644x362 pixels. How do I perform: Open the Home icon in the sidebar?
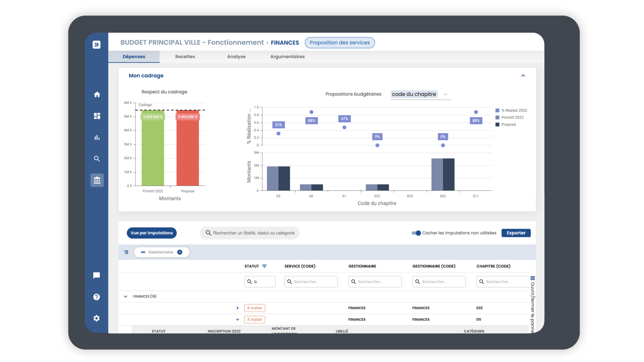coord(97,95)
